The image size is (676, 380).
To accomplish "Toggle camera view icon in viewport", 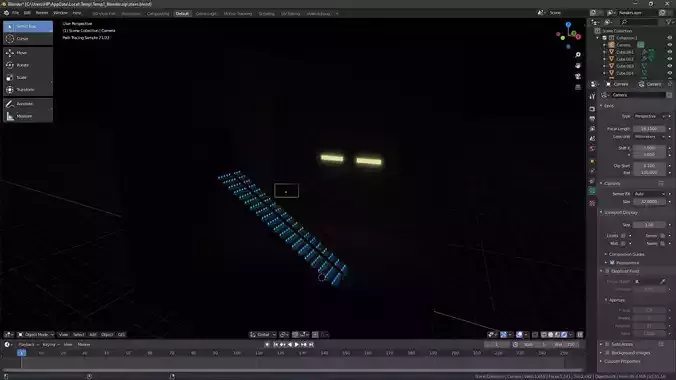I will [x=578, y=76].
